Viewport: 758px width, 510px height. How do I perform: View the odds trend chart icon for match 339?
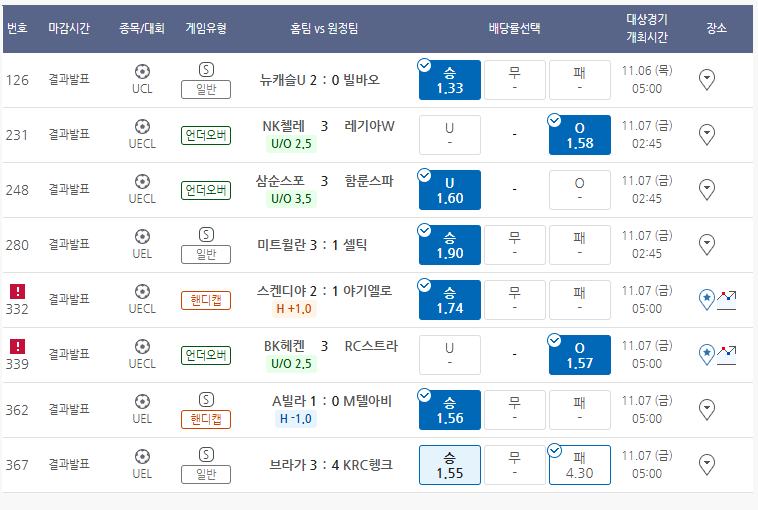(726, 355)
